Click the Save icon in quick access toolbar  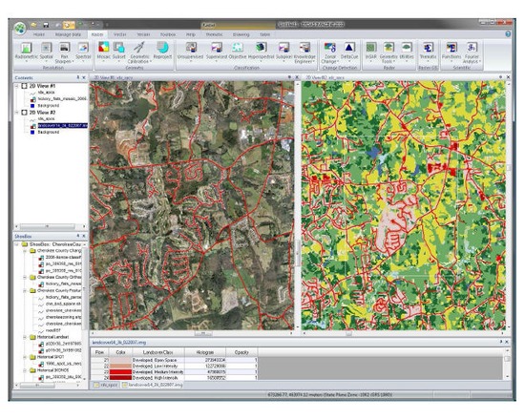[x=46, y=25]
